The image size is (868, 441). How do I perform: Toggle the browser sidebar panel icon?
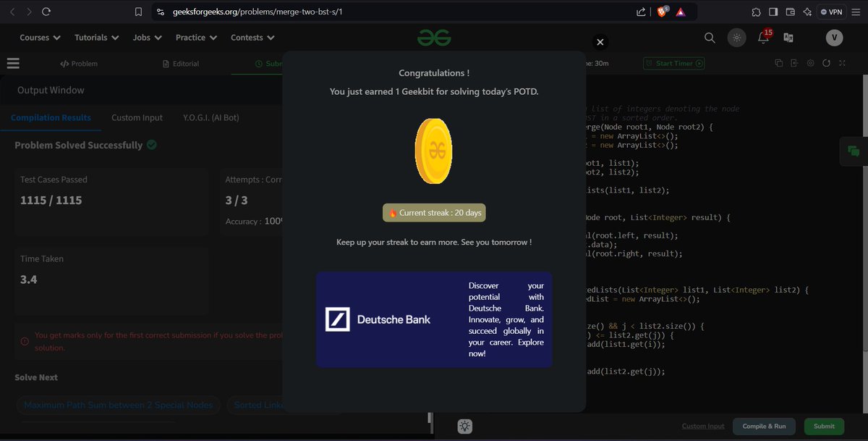click(x=773, y=12)
